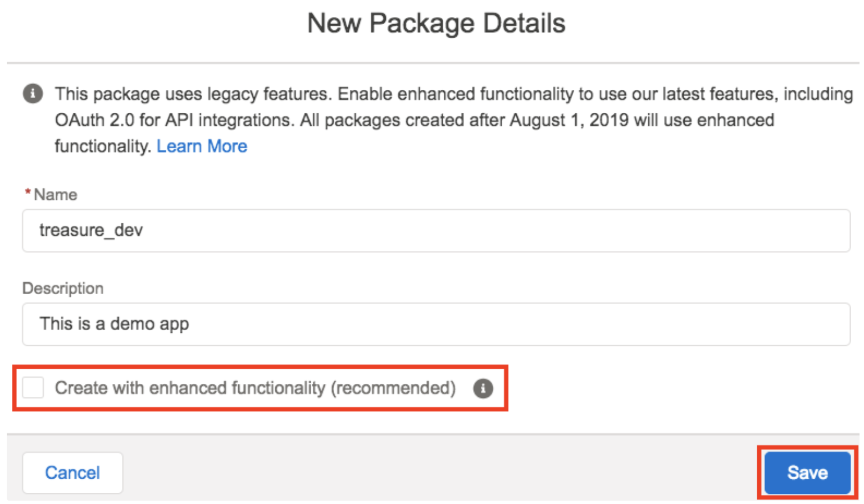864x504 pixels.
Task: Click info icon next to enhanced functionality
Action: [x=483, y=388]
